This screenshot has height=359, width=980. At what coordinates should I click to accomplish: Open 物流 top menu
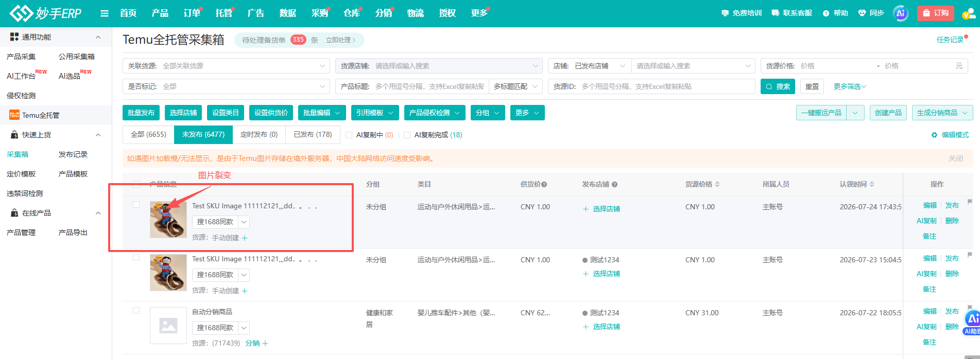(416, 13)
